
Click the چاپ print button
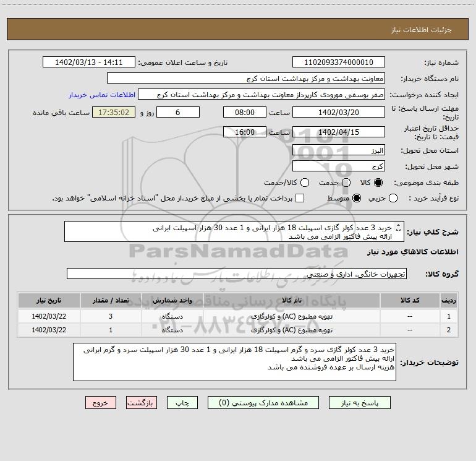tap(182, 403)
